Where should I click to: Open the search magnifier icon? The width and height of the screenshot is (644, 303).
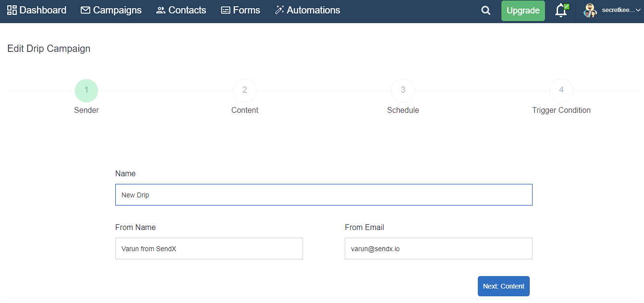pyautogui.click(x=486, y=10)
